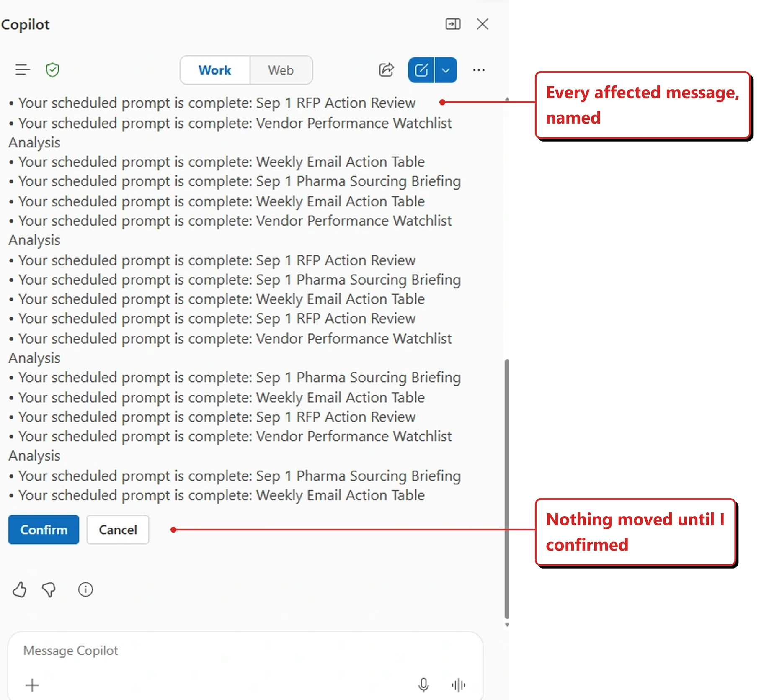Viewport: 769px width, 700px height.
Task: Click the Cancel button
Action: click(x=118, y=530)
